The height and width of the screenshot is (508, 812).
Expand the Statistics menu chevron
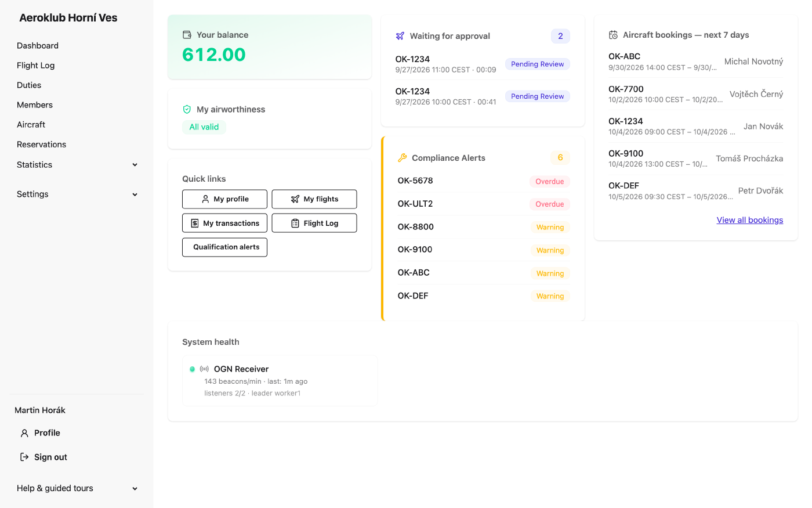[x=135, y=165]
